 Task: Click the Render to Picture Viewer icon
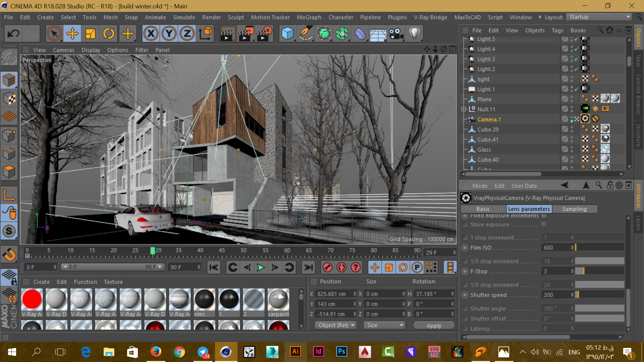pyautogui.click(x=246, y=34)
